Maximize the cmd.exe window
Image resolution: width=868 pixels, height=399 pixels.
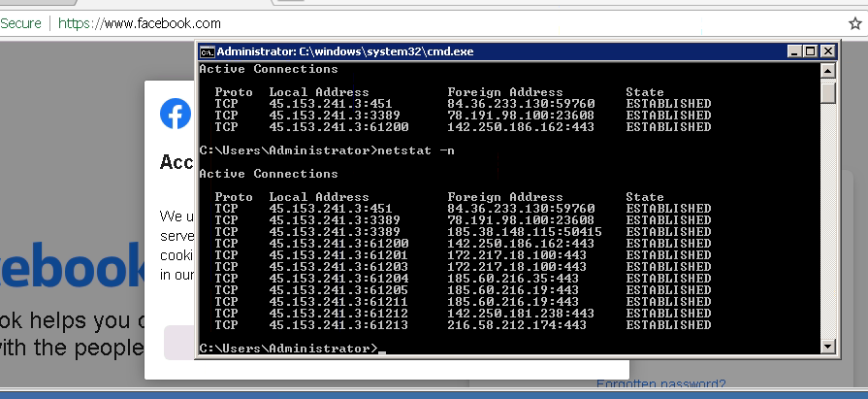(x=811, y=51)
